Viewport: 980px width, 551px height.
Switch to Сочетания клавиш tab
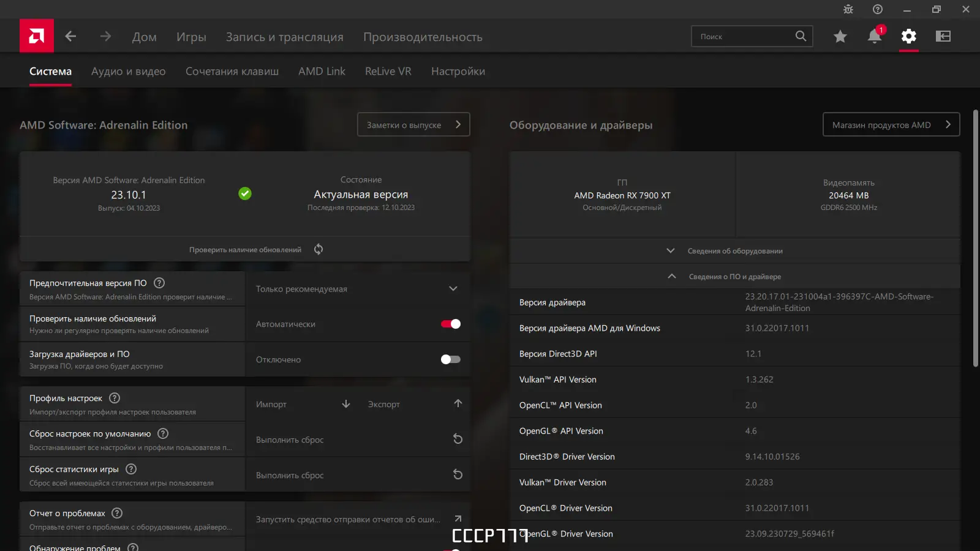(x=232, y=71)
